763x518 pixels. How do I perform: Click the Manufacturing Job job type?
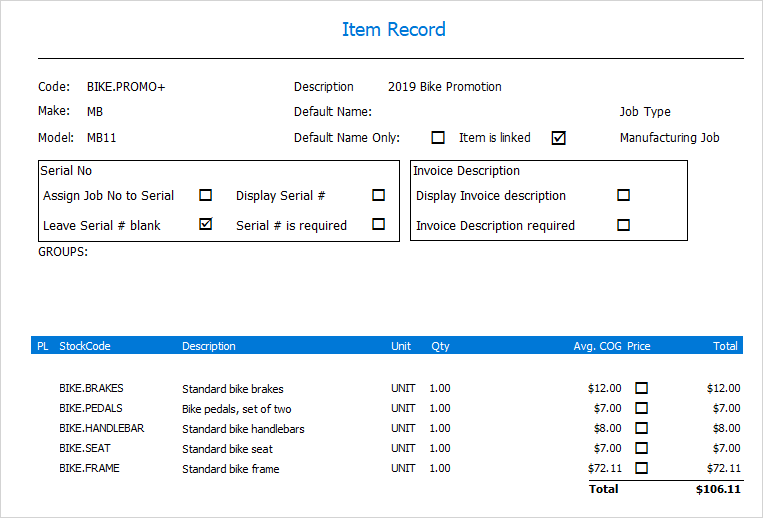coord(669,138)
